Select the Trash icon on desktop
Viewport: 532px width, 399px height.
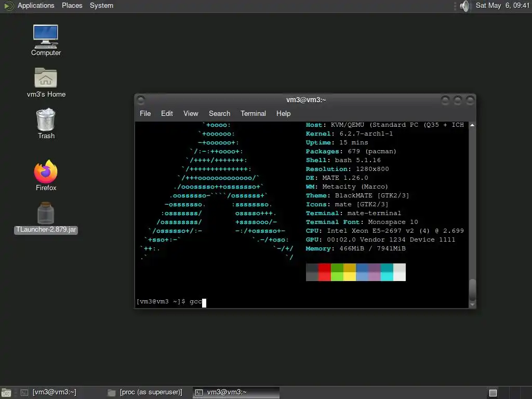(x=46, y=124)
